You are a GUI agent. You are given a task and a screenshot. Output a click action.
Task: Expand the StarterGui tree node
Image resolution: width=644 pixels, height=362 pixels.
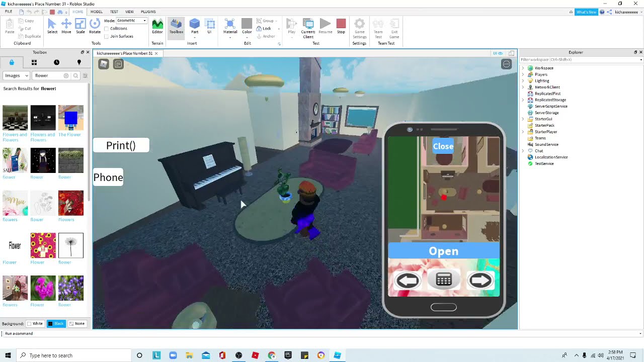click(523, 119)
